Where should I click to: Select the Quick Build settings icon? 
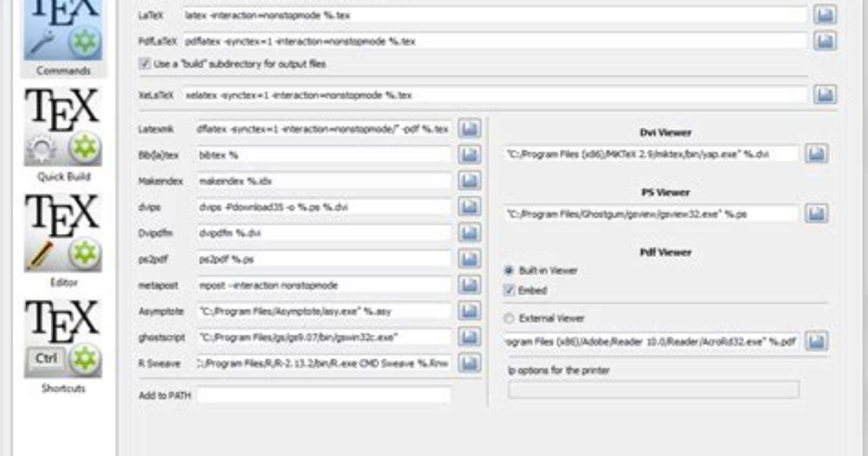coord(63,128)
